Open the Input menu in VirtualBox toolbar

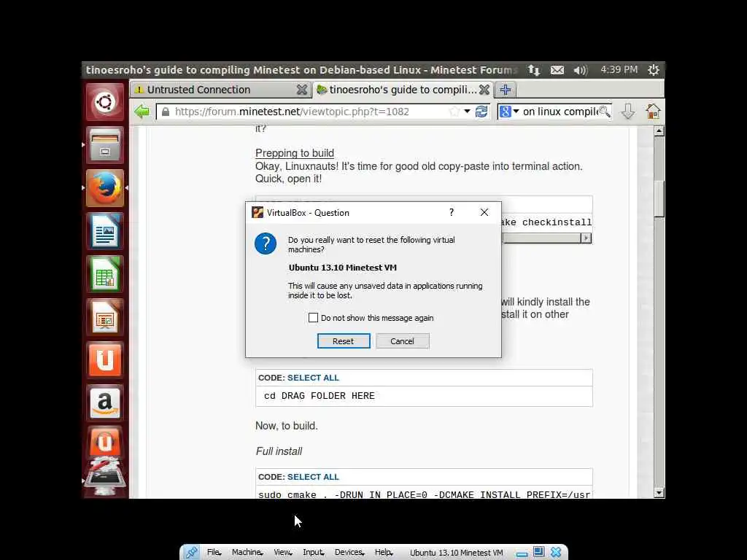pyautogui.click(x=314, y=553)
